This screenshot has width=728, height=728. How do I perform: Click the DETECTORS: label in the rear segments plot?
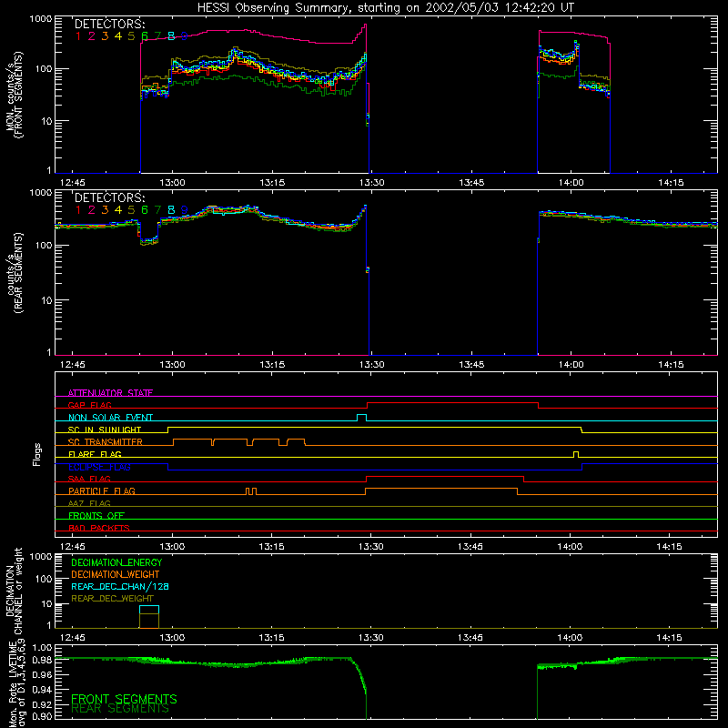point(109,197)
